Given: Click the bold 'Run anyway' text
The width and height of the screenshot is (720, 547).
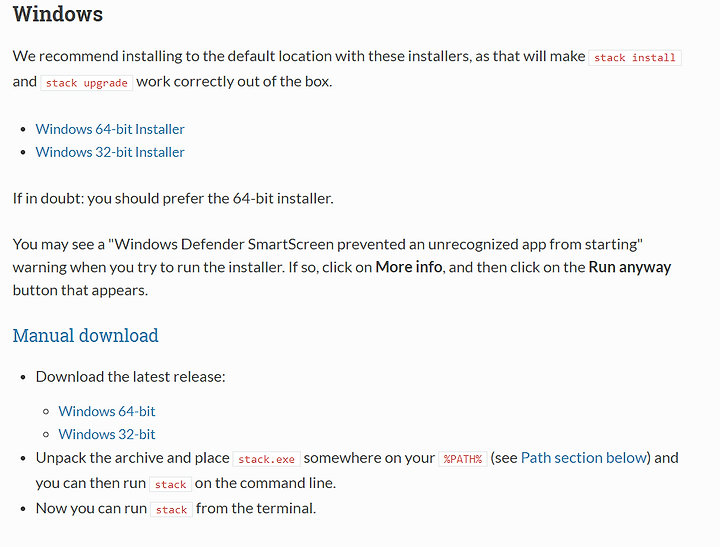Looking at the screenshot, I should coord(630,267).
